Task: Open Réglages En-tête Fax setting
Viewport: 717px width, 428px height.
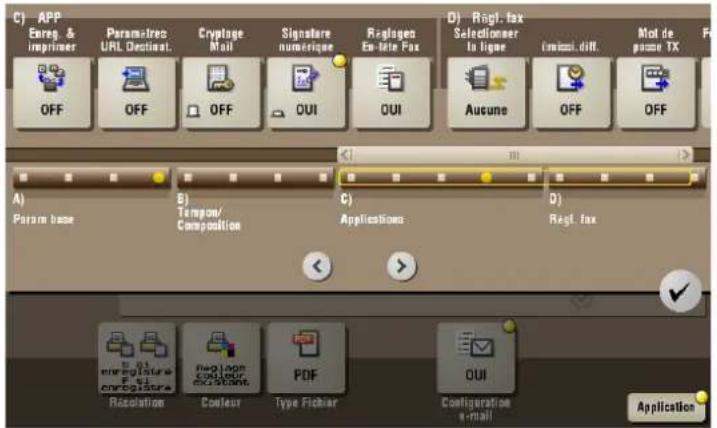Action: pos(391,92)
